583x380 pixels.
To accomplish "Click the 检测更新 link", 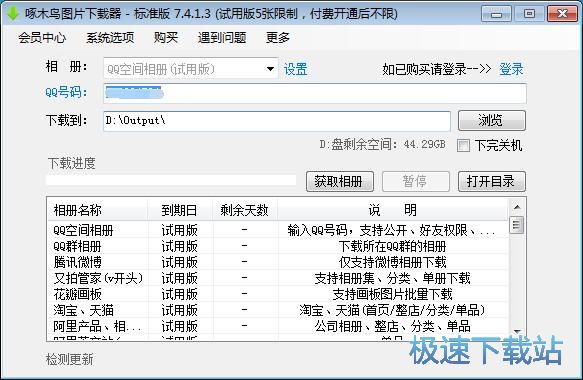I will tap(70, 360).
